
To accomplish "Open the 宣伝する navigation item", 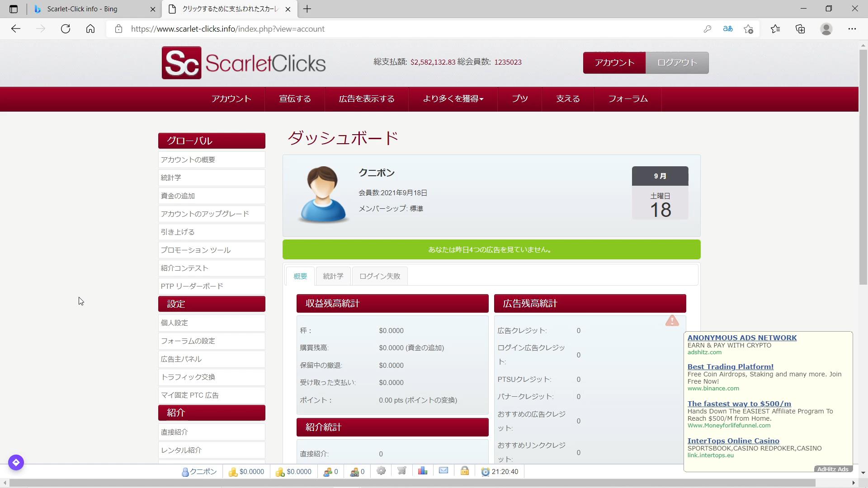I will click(x=295, y=99).
